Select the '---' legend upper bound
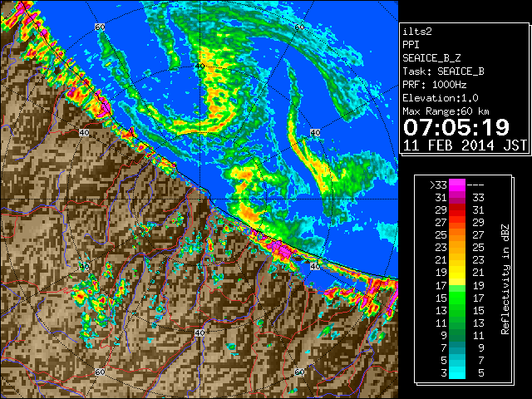The image size is (532, 399). 475,185
